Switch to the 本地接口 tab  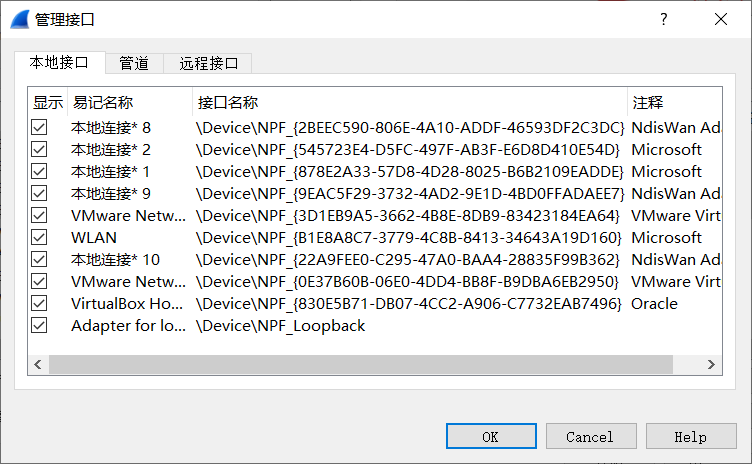point(59,62)
